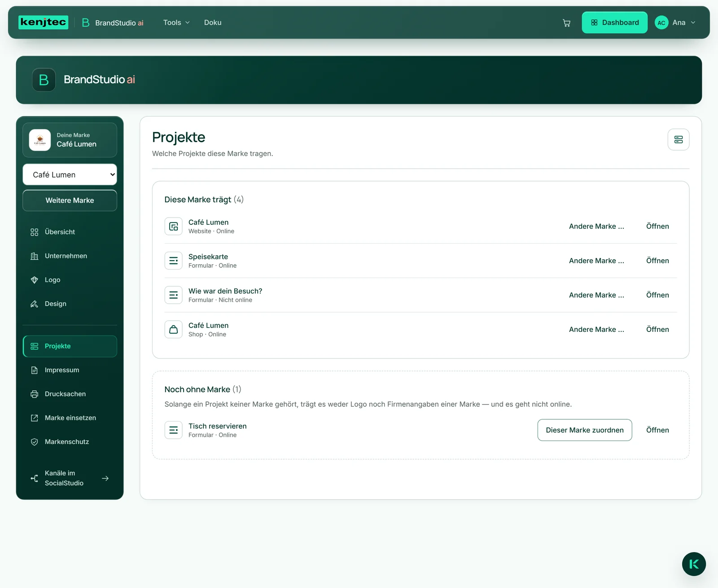Viewport: 718px width, 588px height.
Task: Click the shop bag icon of Café Lumen Shop
Action: click(174, 330)
